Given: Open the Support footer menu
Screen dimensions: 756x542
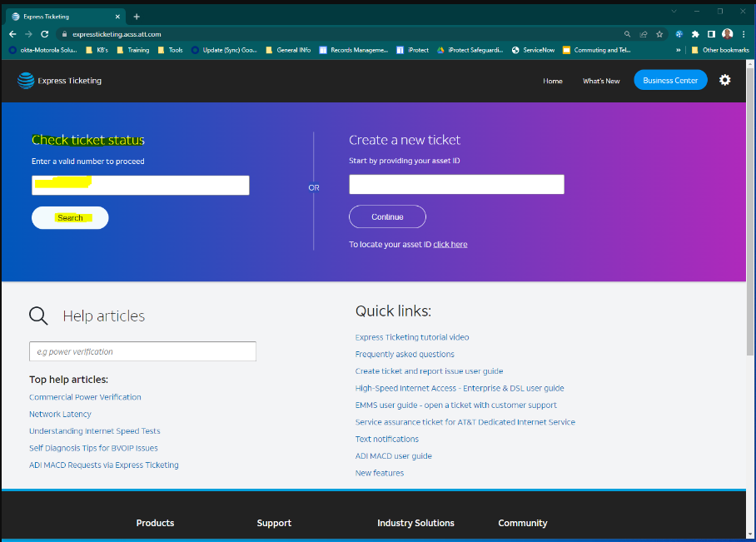Looking at the screenshot, I should coord(274,523).
